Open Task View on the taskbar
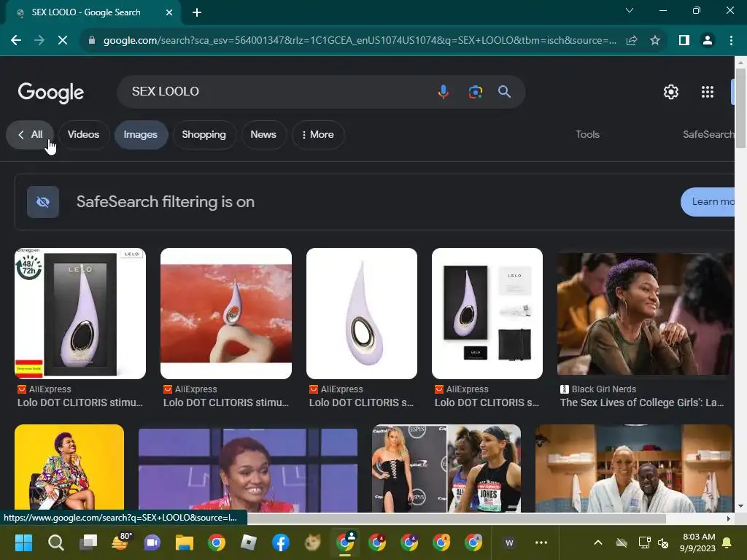 [x=88, y=542]
